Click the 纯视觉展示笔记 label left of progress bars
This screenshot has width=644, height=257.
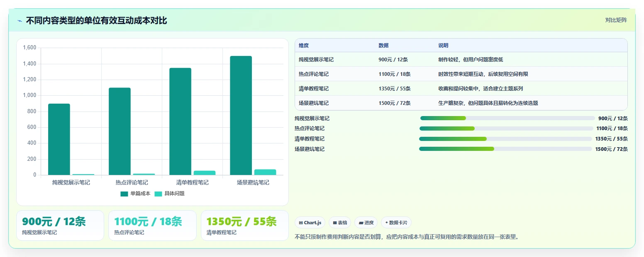312,119
